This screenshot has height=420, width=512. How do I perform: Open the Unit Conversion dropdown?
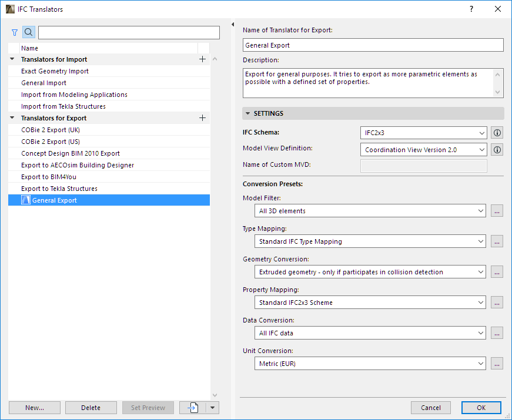point(370,364)
